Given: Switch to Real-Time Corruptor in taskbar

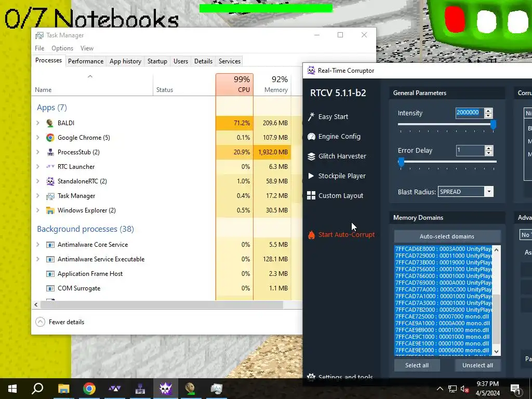Looking at the screenshot, I should point(166,389).
